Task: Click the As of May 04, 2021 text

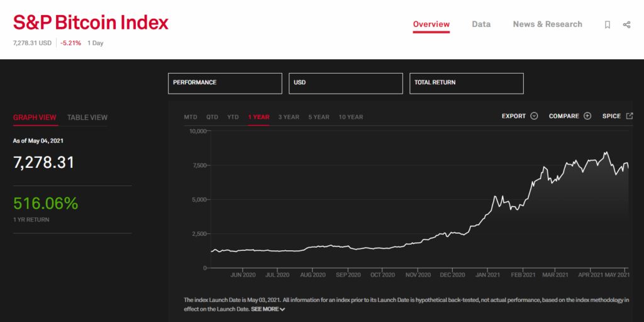Action: (38, 140)
